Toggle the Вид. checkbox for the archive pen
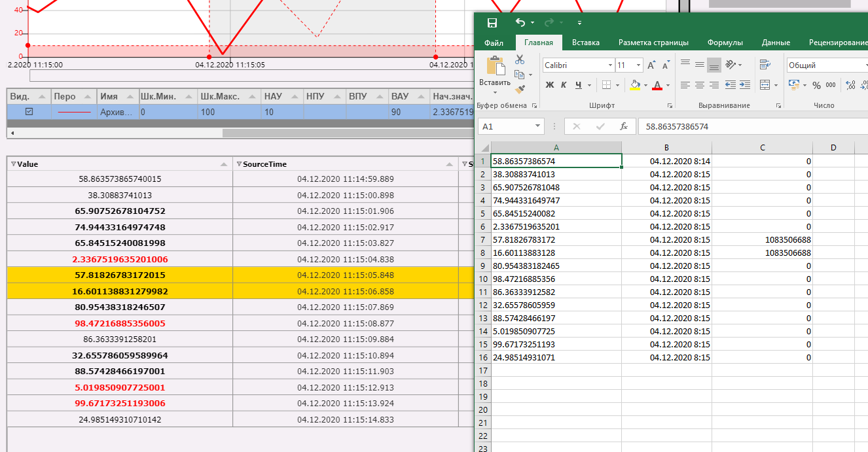This screenshot has width=868, height=452. pos(29,112)
